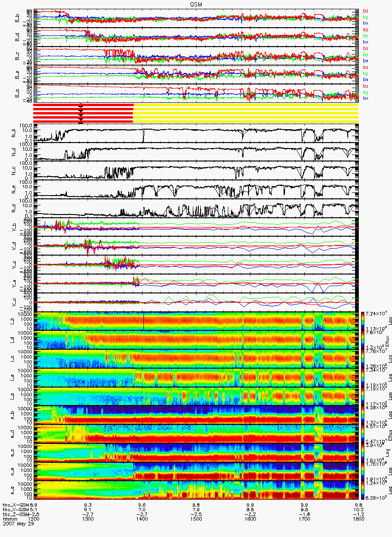Click the thc_X-GSM row label
The width and height of the screenshot is (392, 537).
coord(16,505)
